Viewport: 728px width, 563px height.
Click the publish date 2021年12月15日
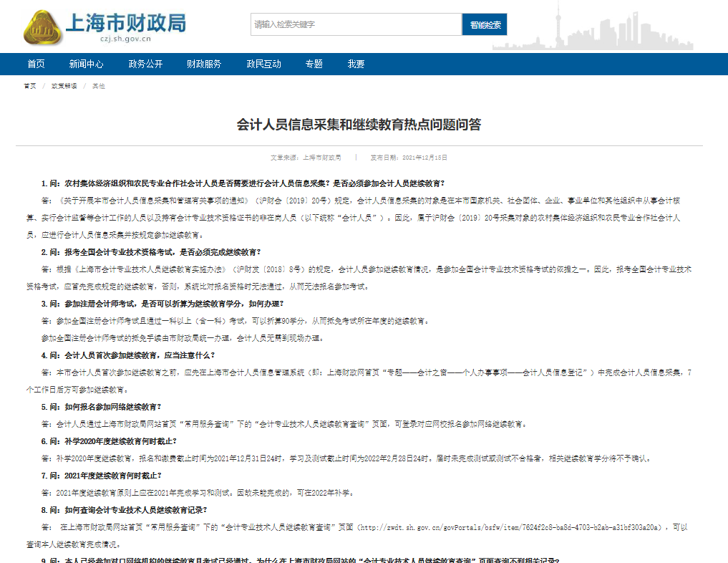tap(409, 157)
